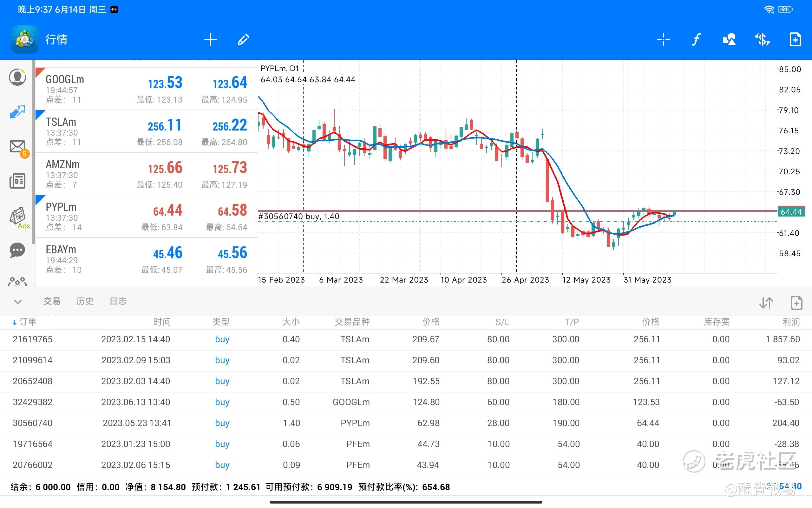Collapse the bottom trade panel chevron
This screenshot has width=812, height=508.
click(x=18, y=302)
